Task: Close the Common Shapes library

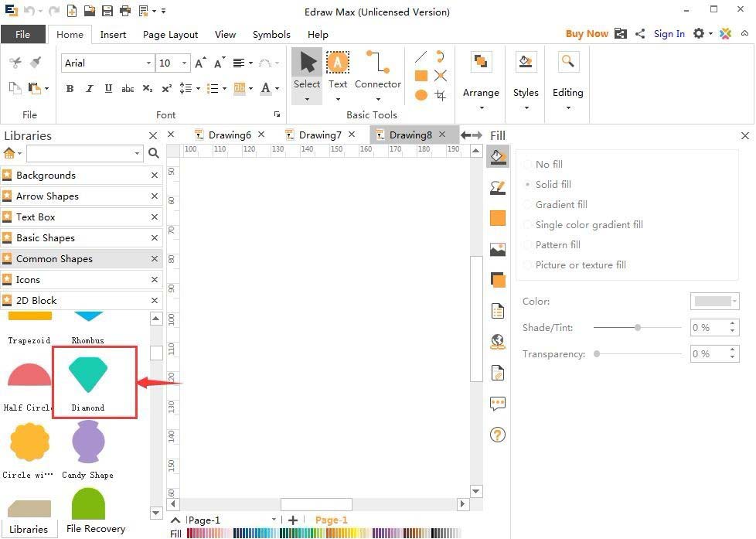Action: [x=155, y=258]
